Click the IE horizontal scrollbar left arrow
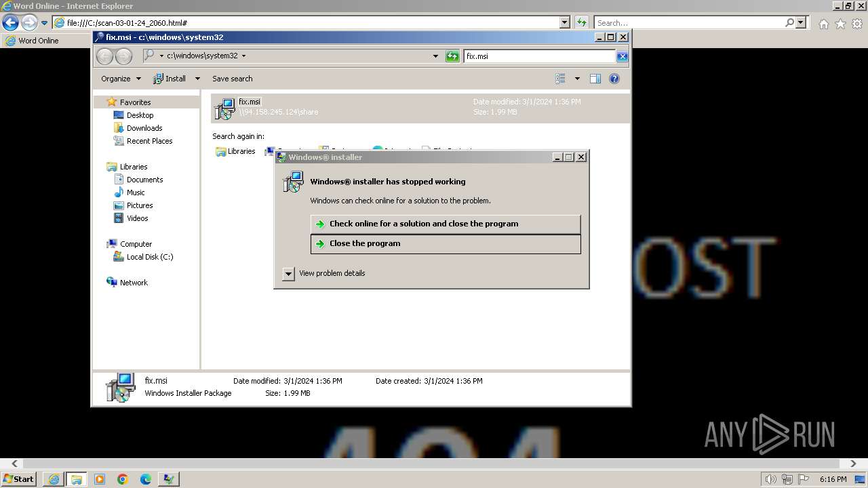Image resolution: width=868 pixels, height=488 pixels. (x=14, y=464)
